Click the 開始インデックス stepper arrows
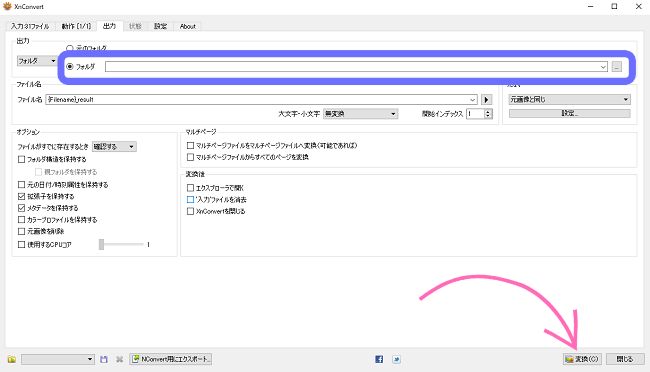Viewport: 650px width, 372px height. pos(488,114)
